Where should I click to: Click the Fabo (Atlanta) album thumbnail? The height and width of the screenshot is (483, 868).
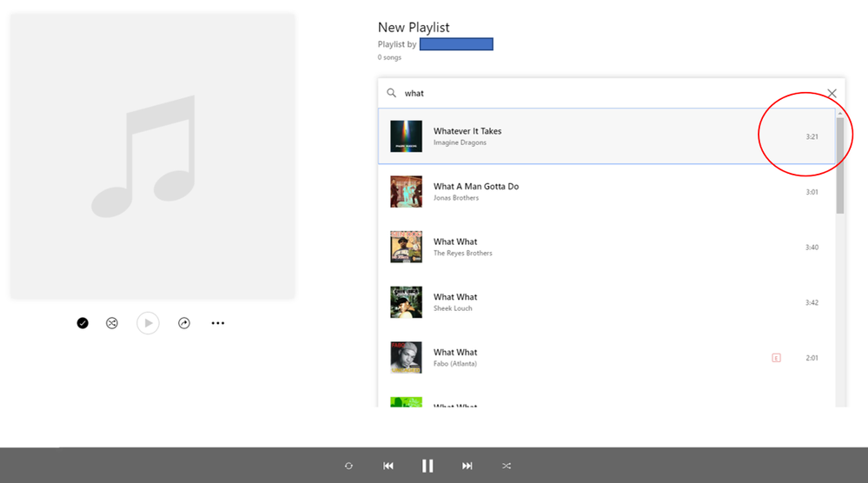coord(406,357)
